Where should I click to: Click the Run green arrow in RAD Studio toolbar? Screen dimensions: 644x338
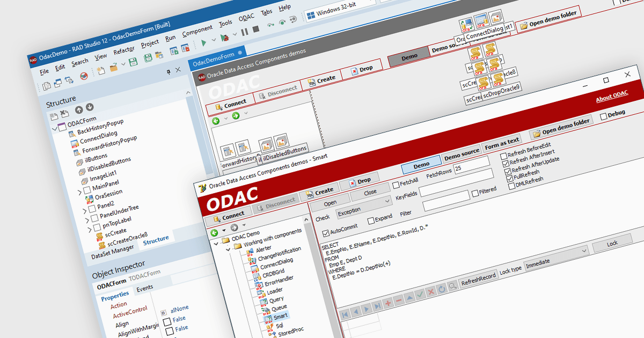pyautogui.click(x=203, y=42)
